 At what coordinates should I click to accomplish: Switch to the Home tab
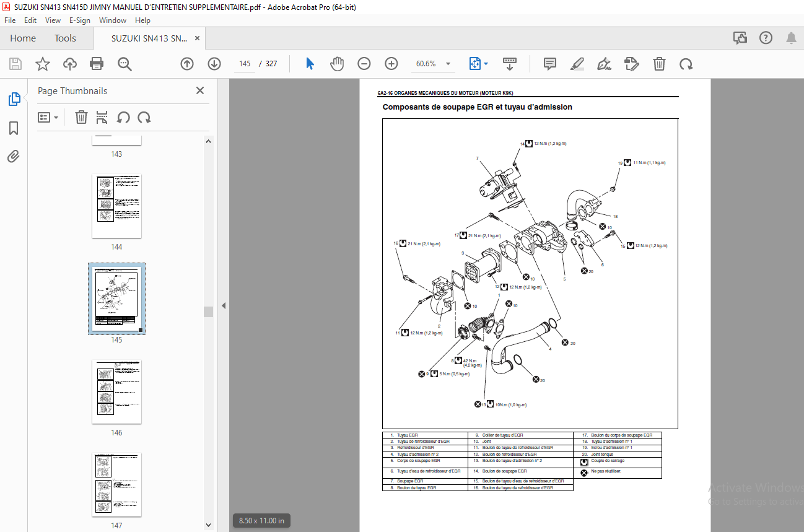(23, 38)
